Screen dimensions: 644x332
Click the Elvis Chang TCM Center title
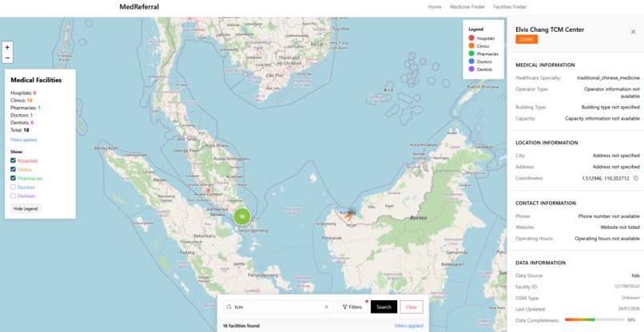point(550,30)
